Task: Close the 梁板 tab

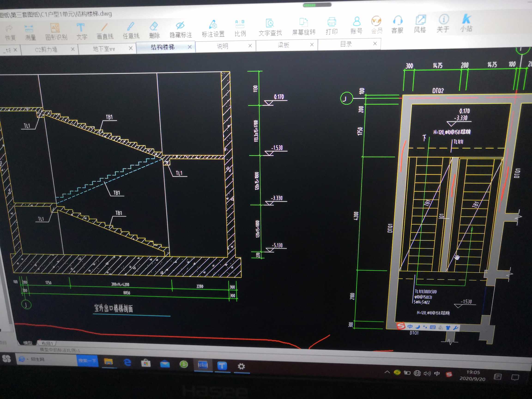Action: click(x=312, y=45)
